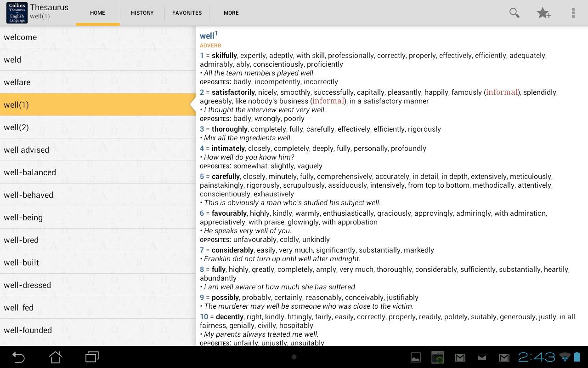Image resolution: width=588 pixels, height=368 pixels.
Task: Tap the Back navigation button
Action: [18, 357]
